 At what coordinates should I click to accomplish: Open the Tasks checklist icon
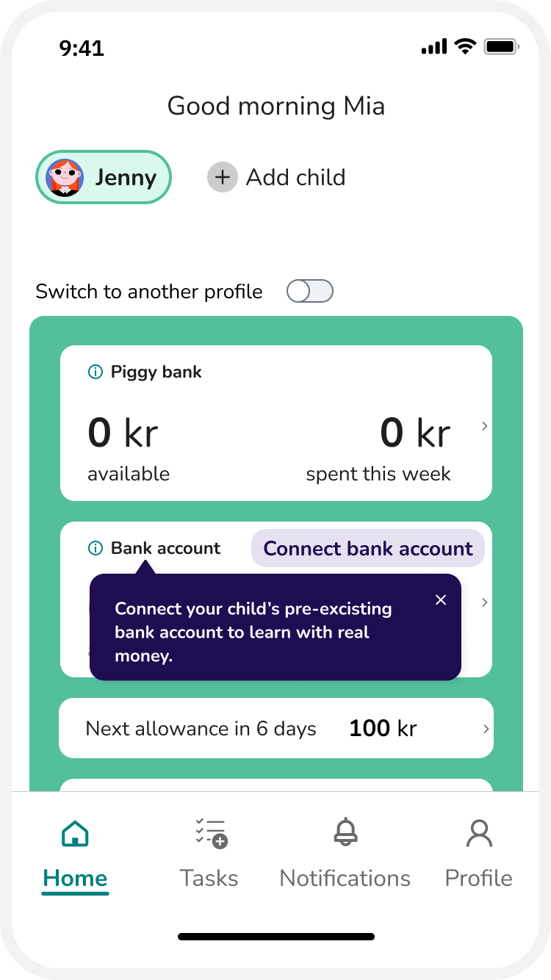211,834
